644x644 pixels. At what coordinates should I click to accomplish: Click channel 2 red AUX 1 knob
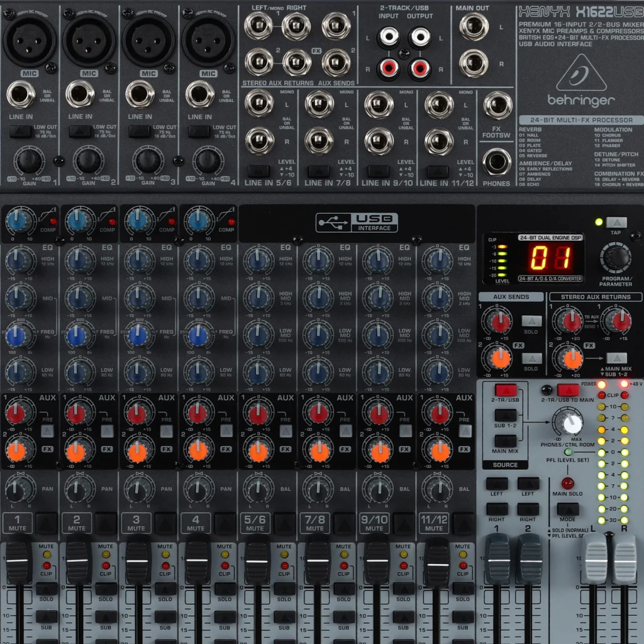pos(76,414)
